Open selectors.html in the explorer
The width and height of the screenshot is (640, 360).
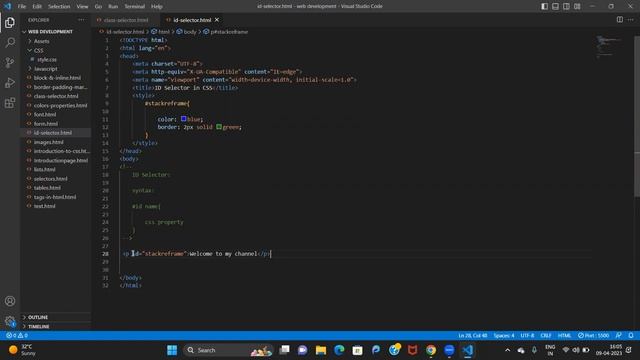click(51, 179)
